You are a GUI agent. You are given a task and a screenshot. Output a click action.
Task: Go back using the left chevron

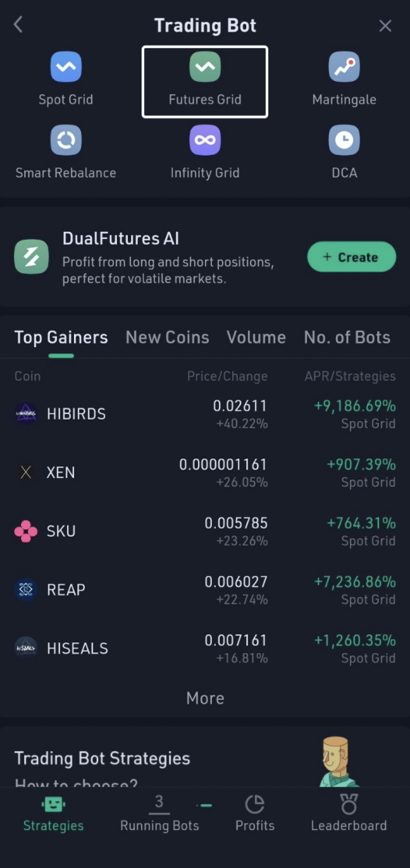point(18,25)
